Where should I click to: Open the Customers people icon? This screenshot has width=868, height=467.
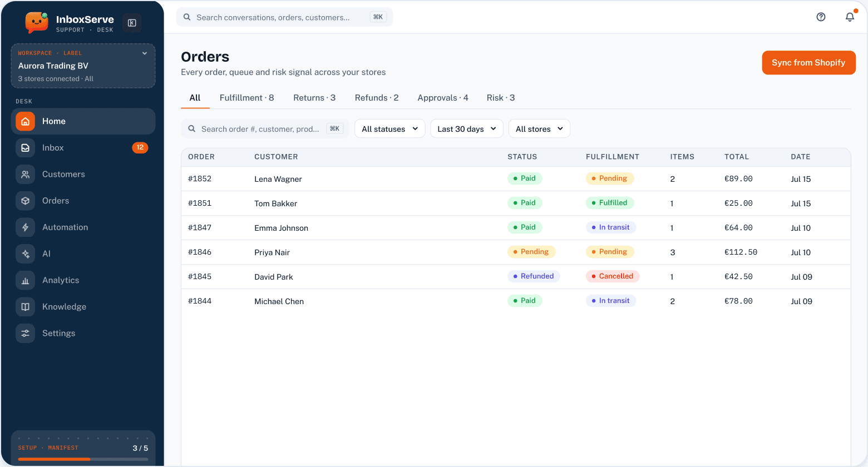pos(25,175)
